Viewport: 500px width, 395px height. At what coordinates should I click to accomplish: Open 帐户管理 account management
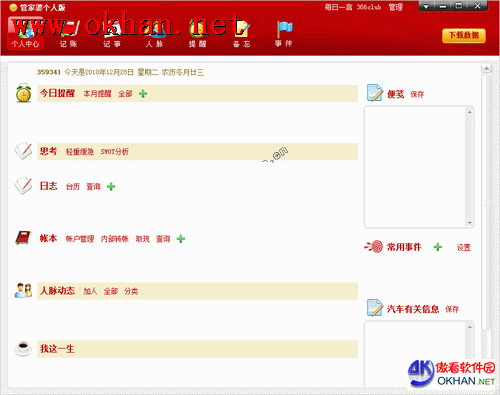point(80,239)
